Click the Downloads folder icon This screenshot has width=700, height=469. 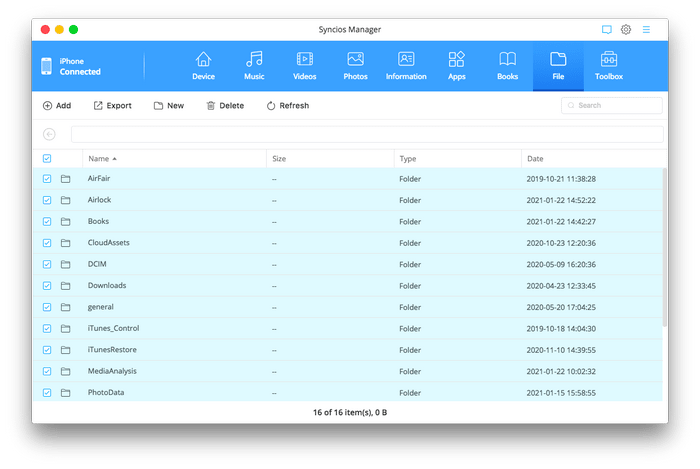coord(66,286)
